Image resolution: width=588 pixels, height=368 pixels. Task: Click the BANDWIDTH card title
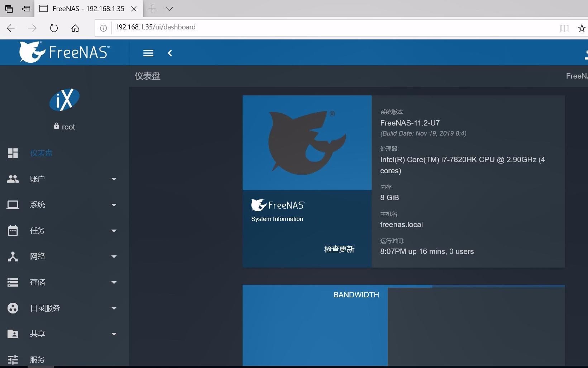tap(356, 295)
